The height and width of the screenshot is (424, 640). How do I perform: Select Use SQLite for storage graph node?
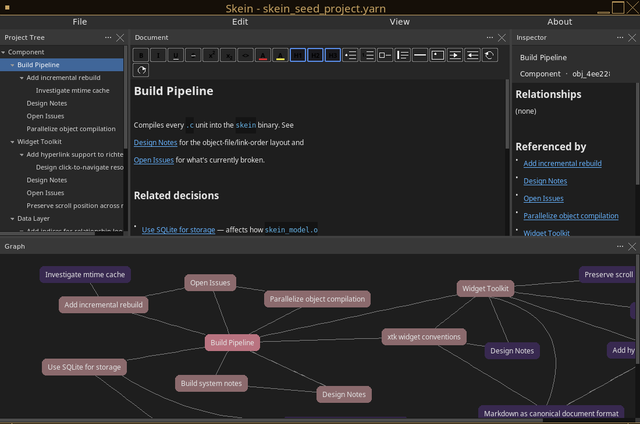[84, 367]
